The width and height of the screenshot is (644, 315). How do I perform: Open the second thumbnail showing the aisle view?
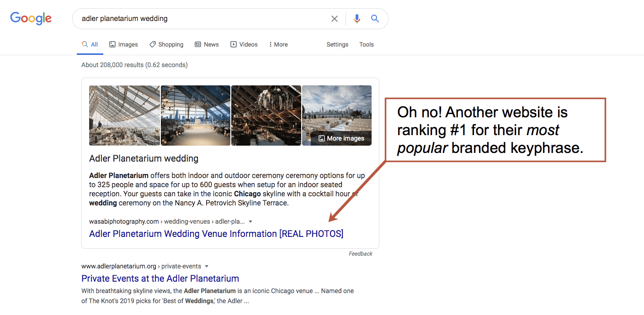click(x=196, y=115)
